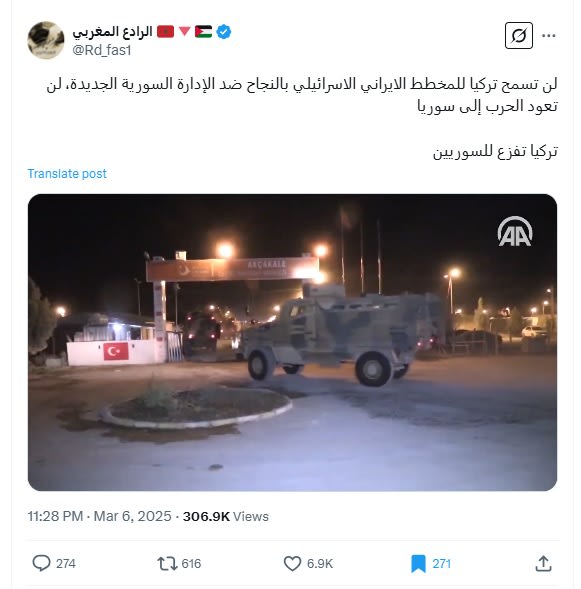Click the blue verified badge
This screenshot has height=589, width=581.
pyautogui.click(x=224, y=32)
